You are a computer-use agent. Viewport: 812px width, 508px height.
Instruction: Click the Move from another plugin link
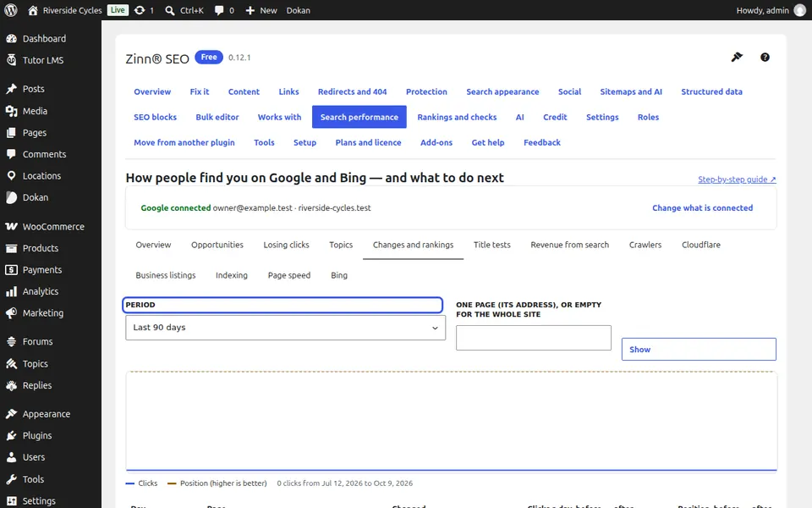184,142
